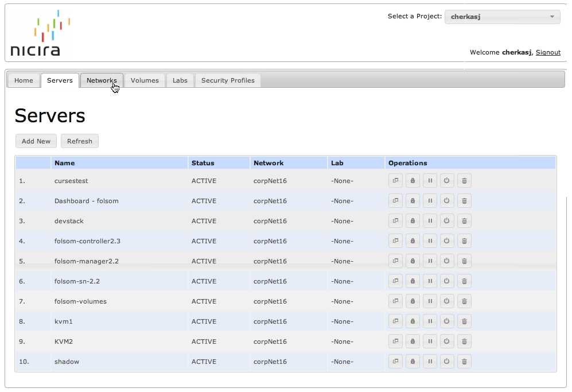Click trash icon in folsom-controller2.3 row
This screenshot has width=572, height=392.
point(464,241)
